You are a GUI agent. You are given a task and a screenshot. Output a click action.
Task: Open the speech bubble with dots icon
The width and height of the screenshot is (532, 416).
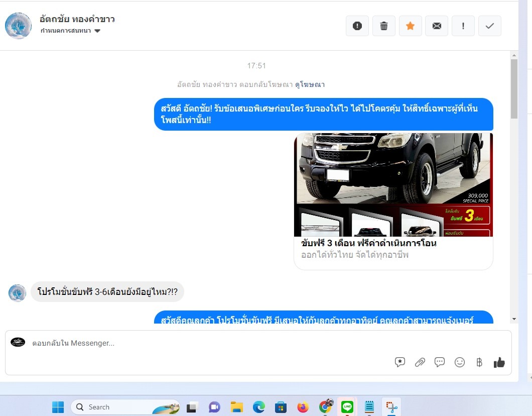coord(440,362)
